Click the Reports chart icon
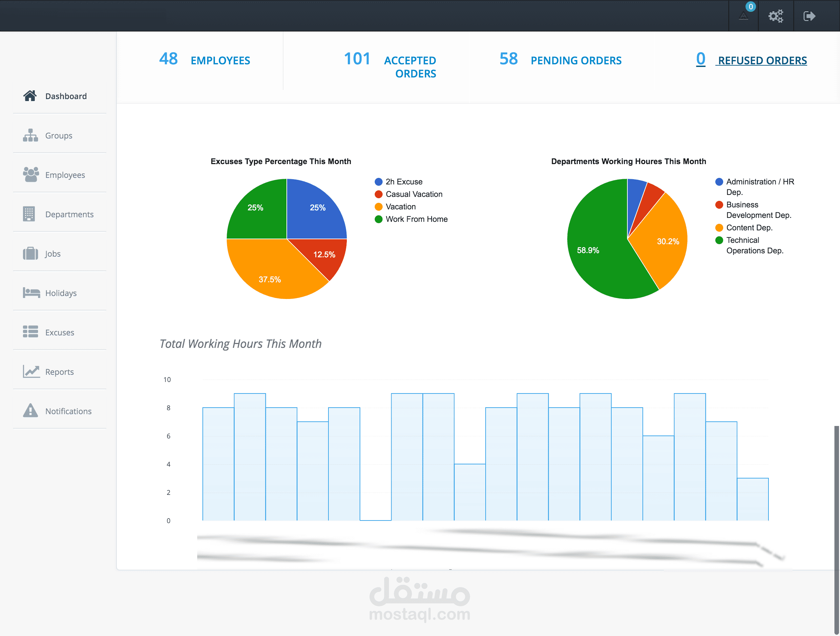The width and height of the screenshot is (840, 636). point(31,371)
